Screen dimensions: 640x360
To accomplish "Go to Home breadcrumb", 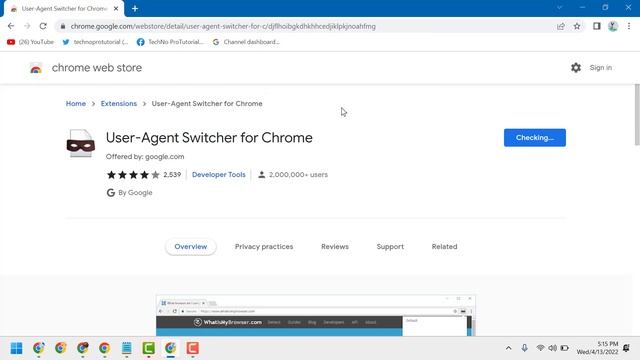I will pos(76,104).
